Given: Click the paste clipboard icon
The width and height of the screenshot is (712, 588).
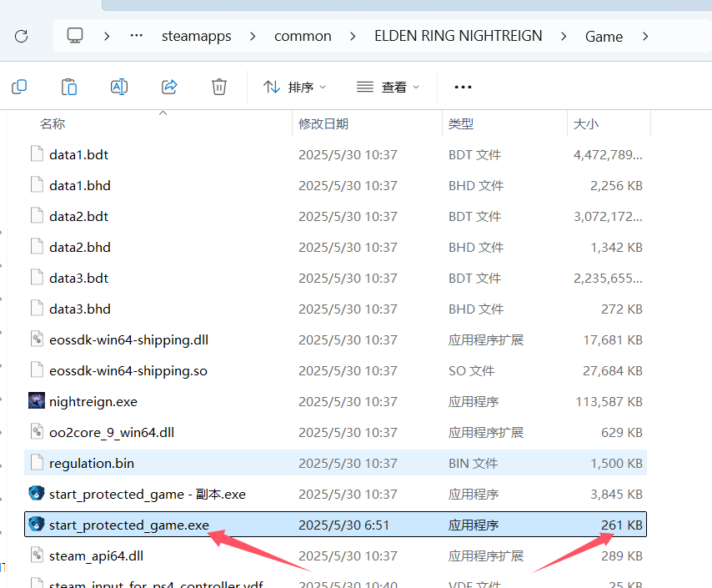Looking at the screenshot, I should [69, 87].
